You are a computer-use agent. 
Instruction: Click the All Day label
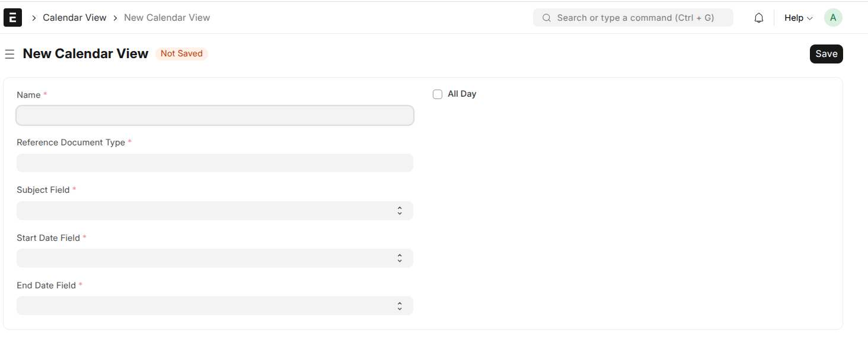pos(462,94)
